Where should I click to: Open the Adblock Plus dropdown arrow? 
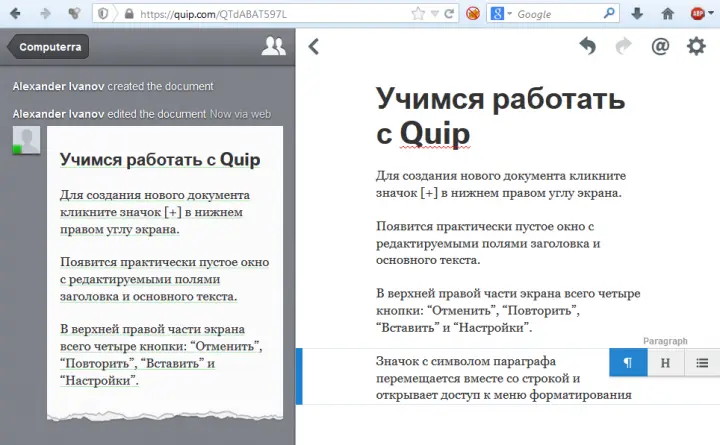click(x=711, y=13)
